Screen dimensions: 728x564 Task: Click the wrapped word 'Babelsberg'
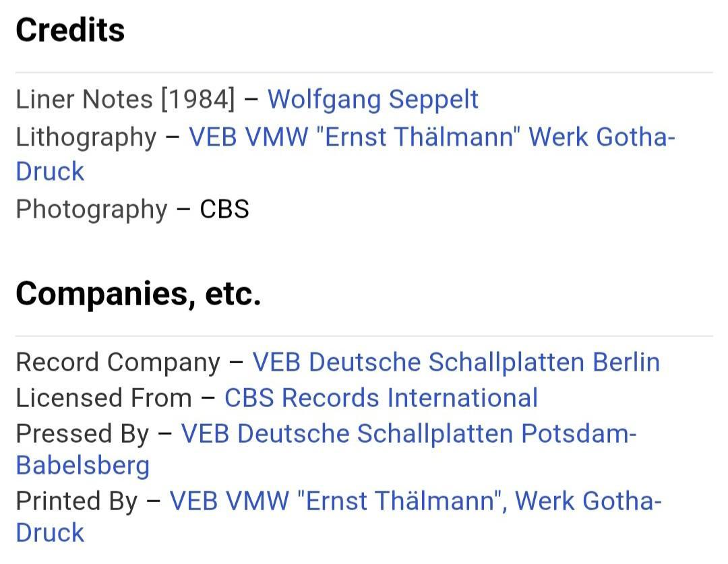tap(83, 466)
